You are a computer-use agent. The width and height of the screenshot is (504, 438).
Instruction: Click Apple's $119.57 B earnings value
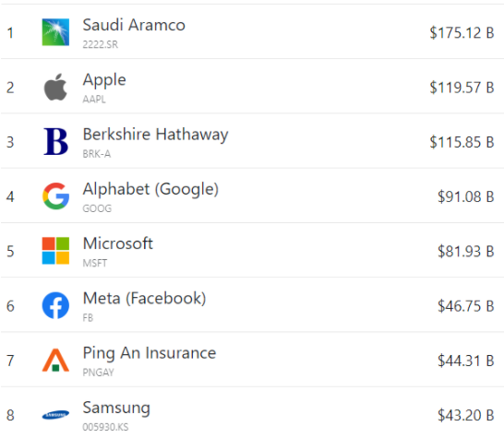pos(462,88)
